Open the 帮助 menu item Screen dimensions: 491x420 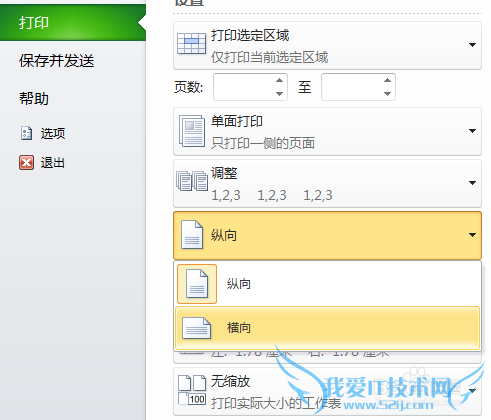(x=34, y=99)
